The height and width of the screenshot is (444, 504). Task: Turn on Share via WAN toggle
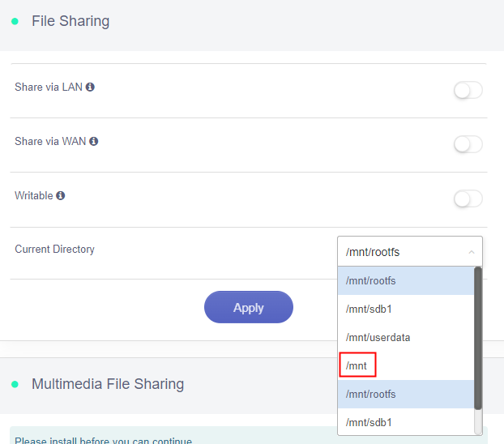(468, 144)
